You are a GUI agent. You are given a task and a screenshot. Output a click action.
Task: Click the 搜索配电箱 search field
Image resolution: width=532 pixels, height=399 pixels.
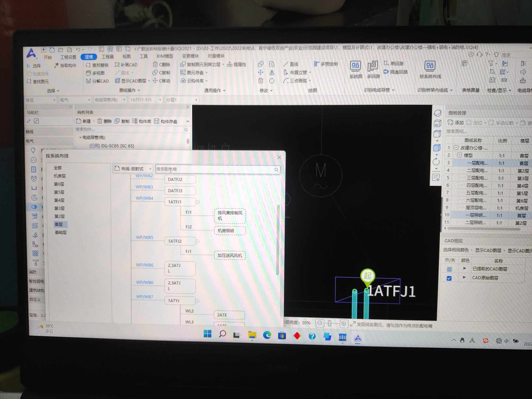(x=218, y=169)
